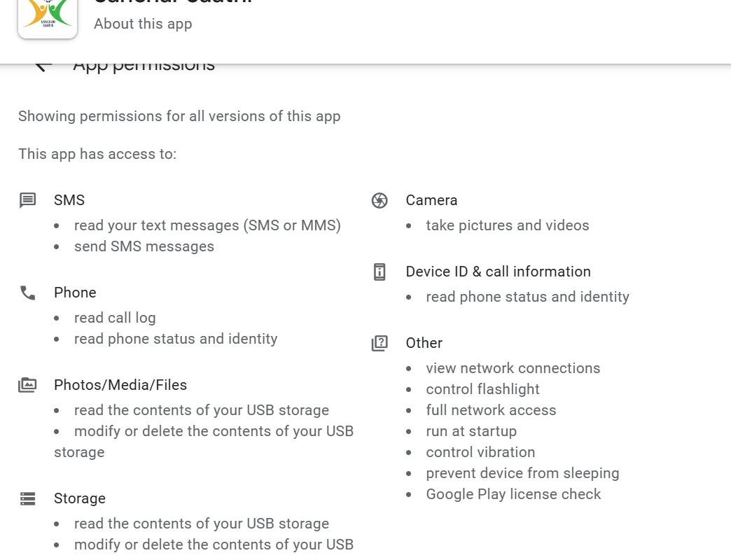Click the Camera permission heading
The height and width of the screenshot is (560, 731).
click(x=431, y=200)
